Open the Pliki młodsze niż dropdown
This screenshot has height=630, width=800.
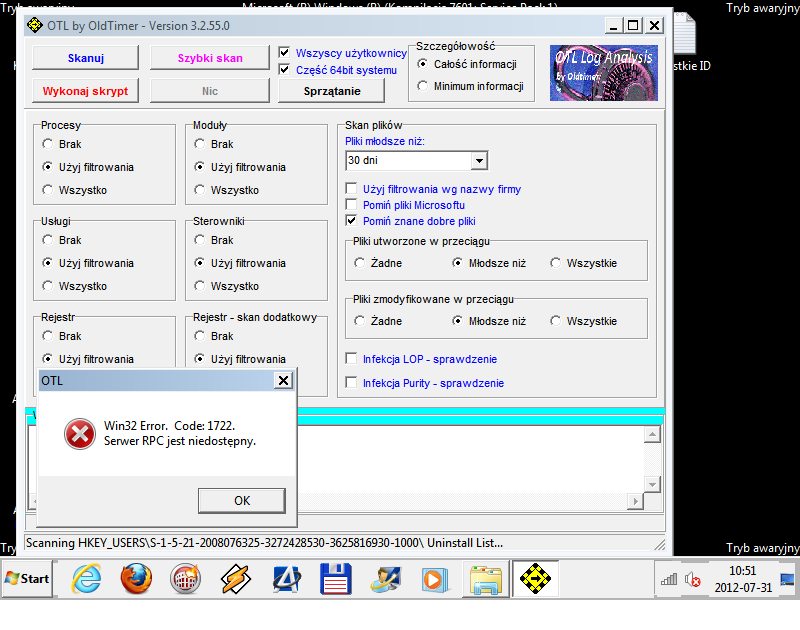(479, 161)
